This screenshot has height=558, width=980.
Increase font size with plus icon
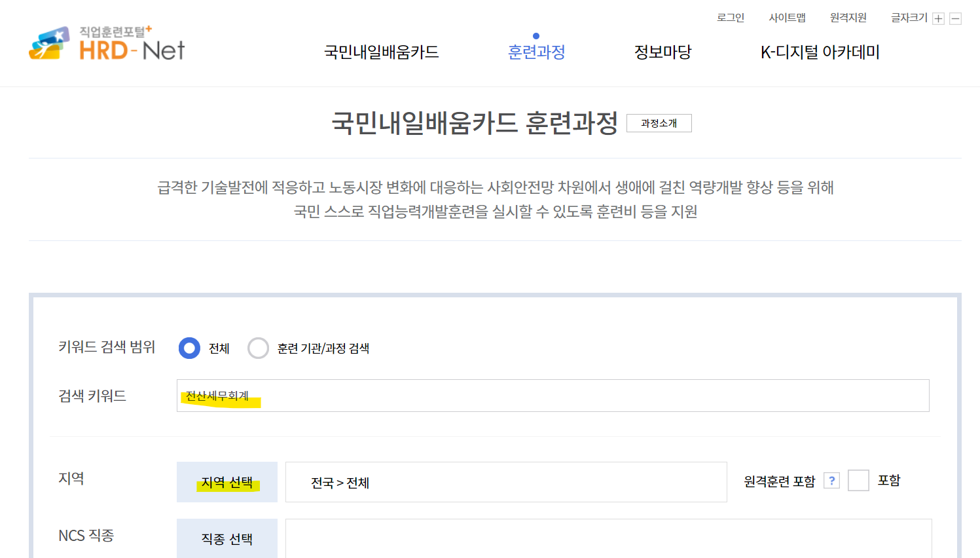click(938, 18)
